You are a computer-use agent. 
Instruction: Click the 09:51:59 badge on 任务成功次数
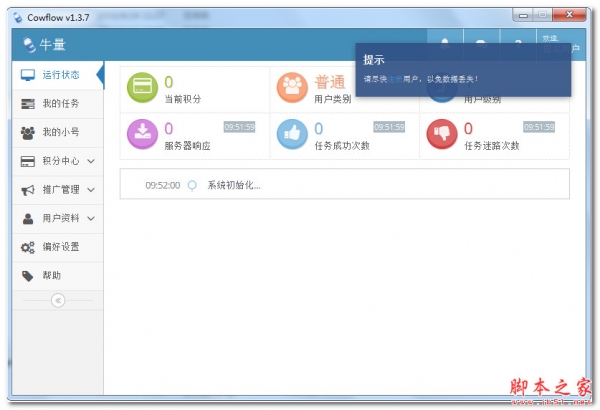(x=389, y=127)
